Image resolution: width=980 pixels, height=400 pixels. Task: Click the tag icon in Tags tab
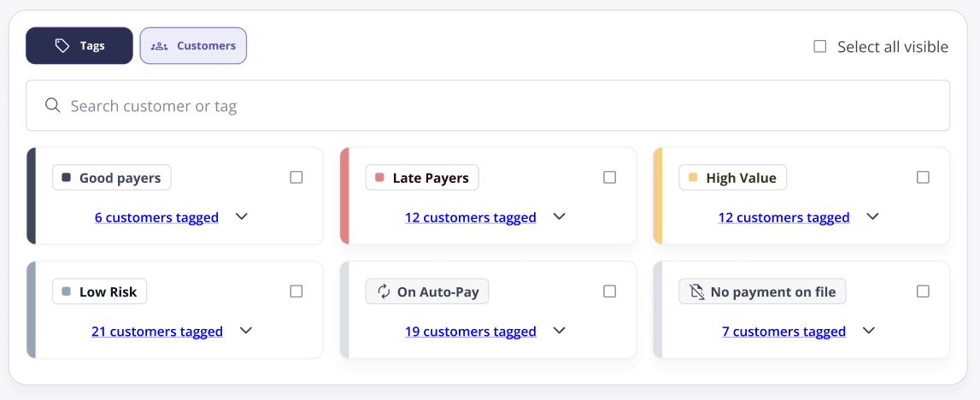point(62,45)
